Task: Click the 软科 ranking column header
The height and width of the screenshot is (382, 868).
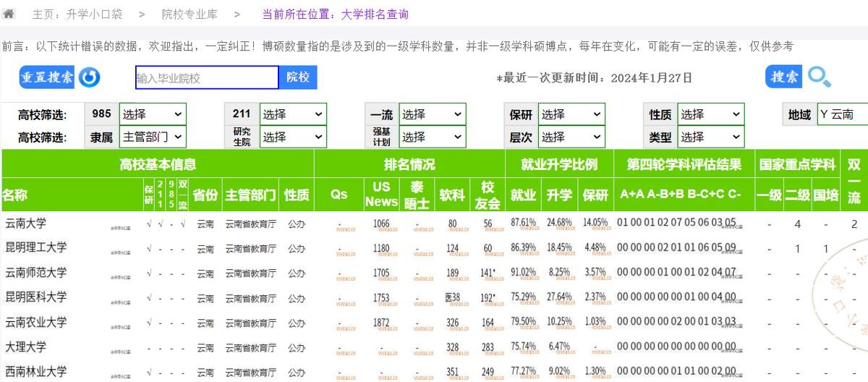Action: pos(452,195)
